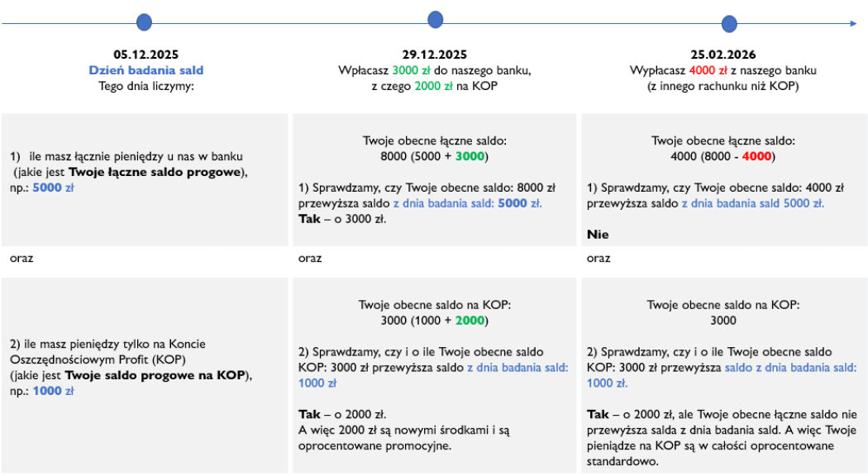Click the 29.12.2025 date label

click(x=435, y=55)
